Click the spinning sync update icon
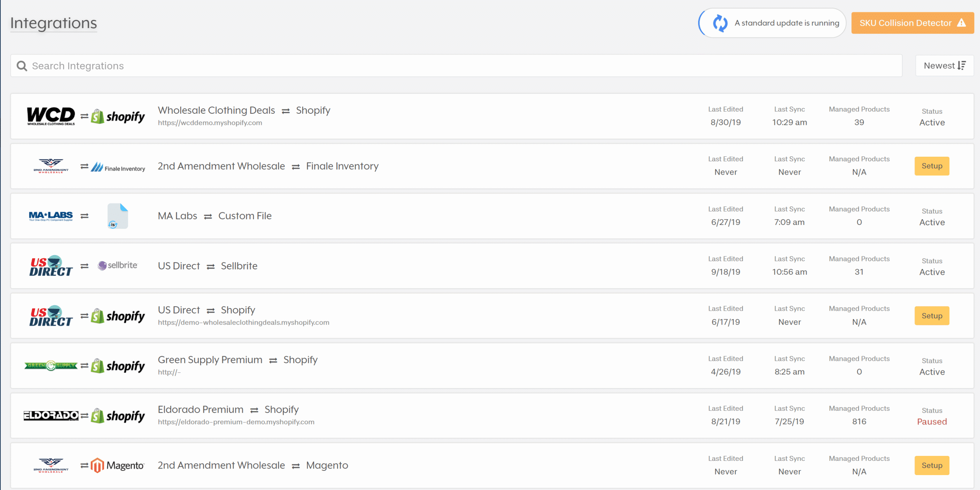Screen dimensions: 980x490 point(720,23)
